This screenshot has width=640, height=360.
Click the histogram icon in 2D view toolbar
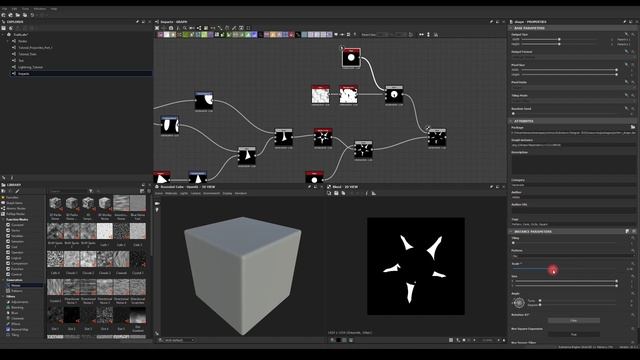(x=373, y=193)
